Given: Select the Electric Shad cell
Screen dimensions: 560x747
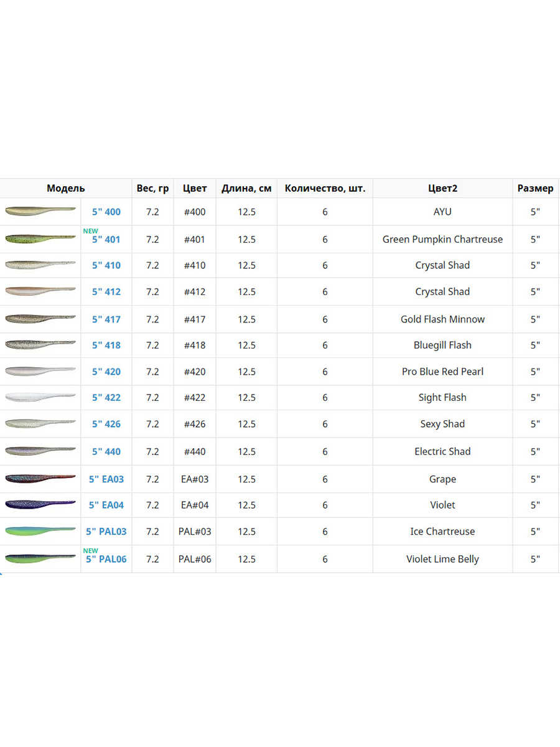Looking at the screenshot, I should coord(442,451).
